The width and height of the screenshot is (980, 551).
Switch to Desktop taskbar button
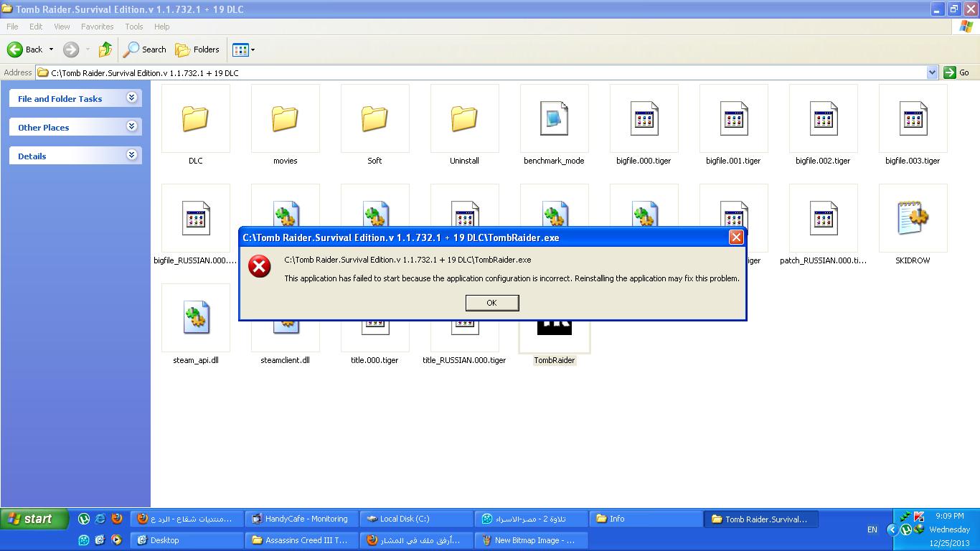(187, 540)
